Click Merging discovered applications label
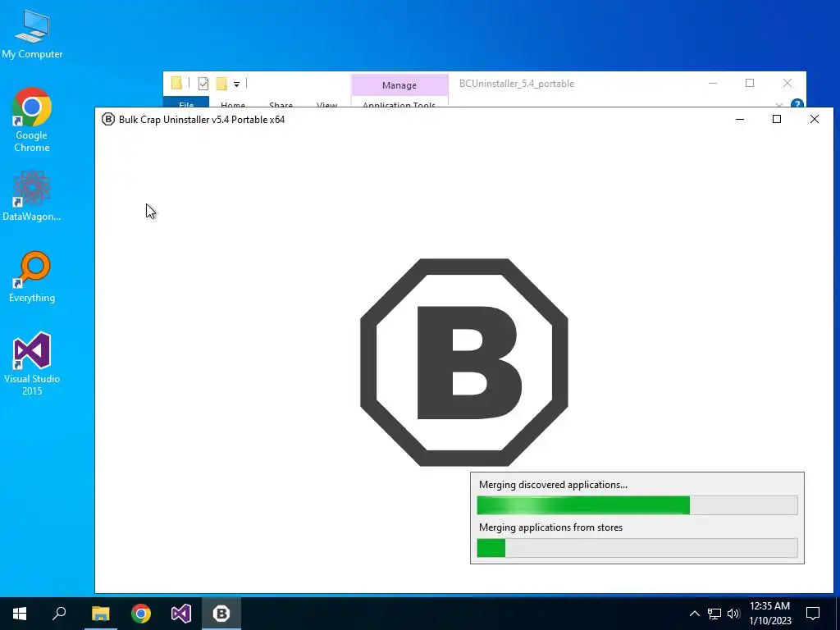840x630 pixels. [553, 485]
